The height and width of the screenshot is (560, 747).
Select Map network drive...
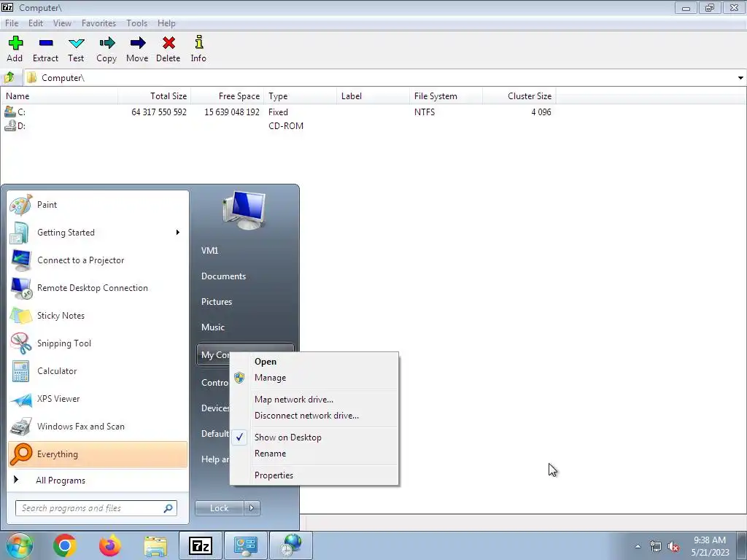tap(314, 400)
